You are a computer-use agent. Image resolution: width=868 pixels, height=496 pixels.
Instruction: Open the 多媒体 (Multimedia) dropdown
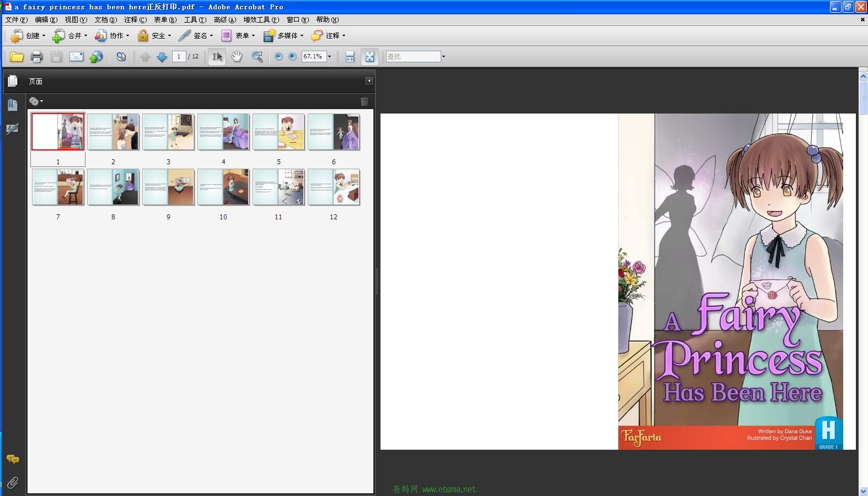point(283,36)
